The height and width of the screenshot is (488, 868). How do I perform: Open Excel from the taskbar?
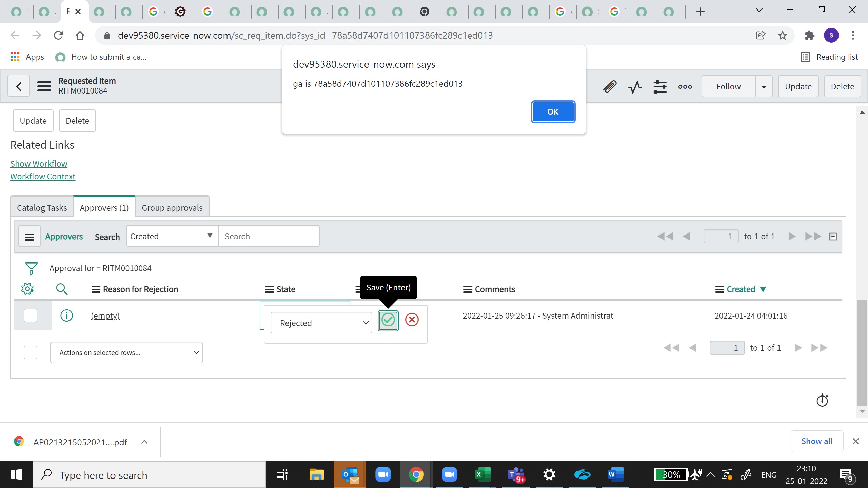482,474
